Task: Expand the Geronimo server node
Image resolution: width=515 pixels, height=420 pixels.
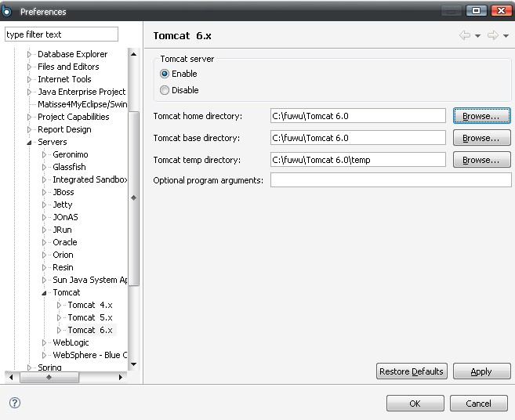Action: tap(44, 154)
